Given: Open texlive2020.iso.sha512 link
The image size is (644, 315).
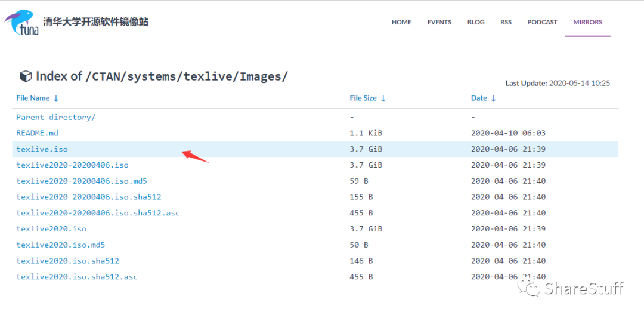Looking at the screenshot, I should coord(68,261).
